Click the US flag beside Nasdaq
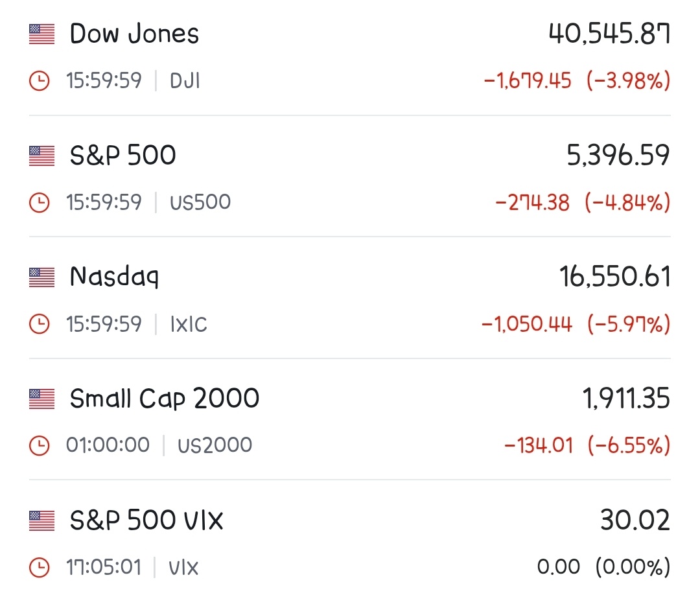Screen dimensions: 700x595 tap(41, 277)
